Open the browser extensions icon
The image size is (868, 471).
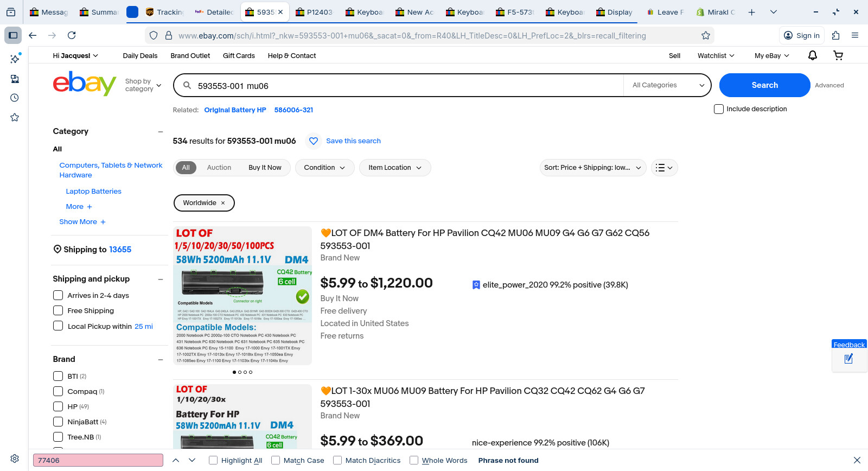[835, 35]
